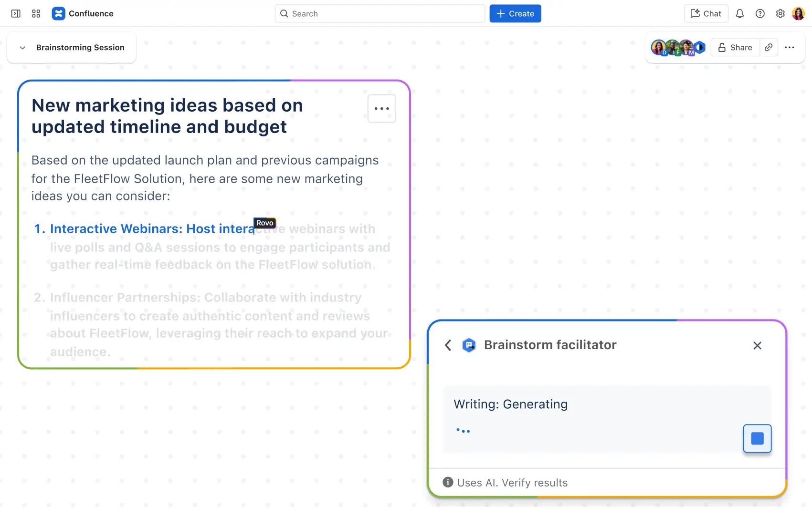The width and height of the screenshot is (812, 528).
Task: View collaborator avatar with M badge
Action: [x=686, y=47]
